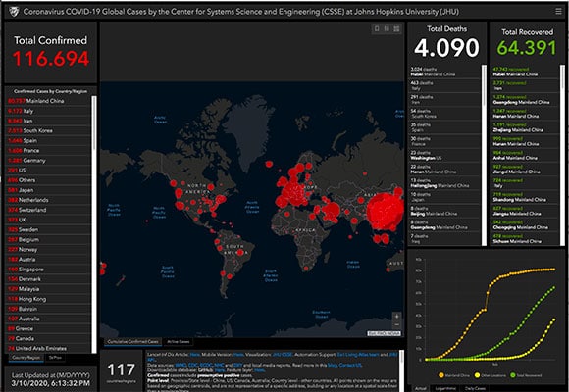The width and height of the screenshot is (569, 392).
Task: Select Heilongjiang row in deaths list
Action: [444, 183]
